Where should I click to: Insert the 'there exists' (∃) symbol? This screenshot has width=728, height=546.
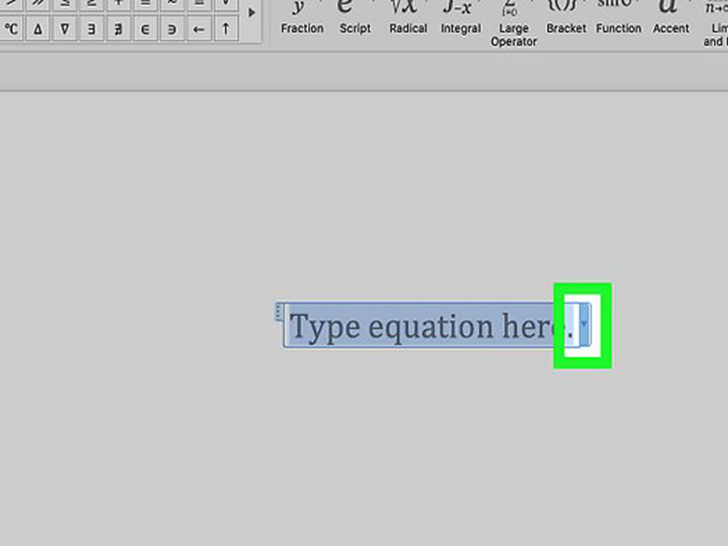coord(92,30)
